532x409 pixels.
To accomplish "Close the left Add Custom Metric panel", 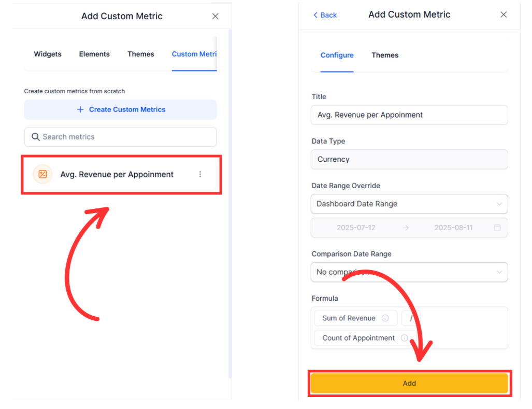I will [x=215, y=16].
